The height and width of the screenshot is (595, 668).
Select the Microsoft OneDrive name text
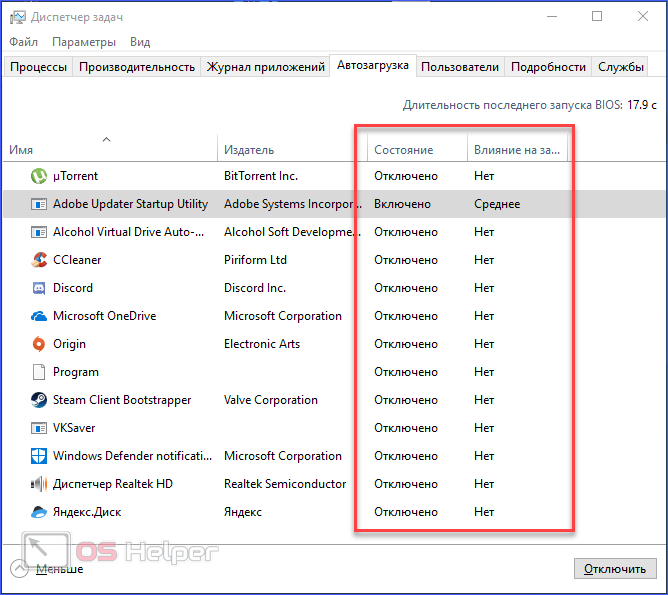click(104, 316)
